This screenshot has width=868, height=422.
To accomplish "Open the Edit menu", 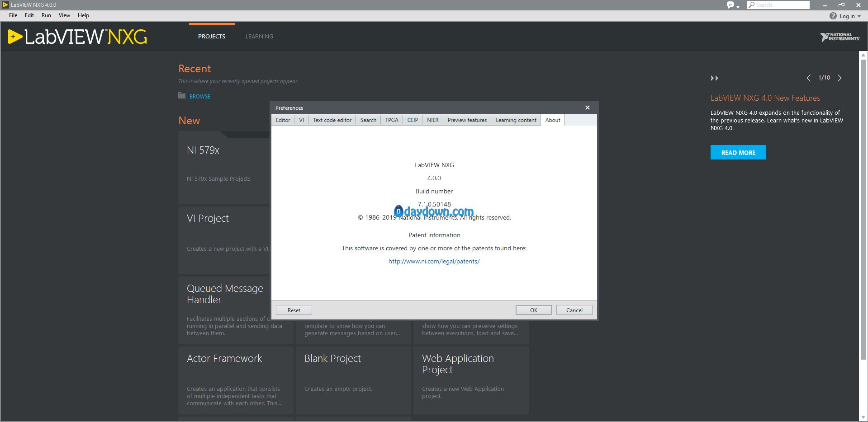I will click(x=29, y=15).
